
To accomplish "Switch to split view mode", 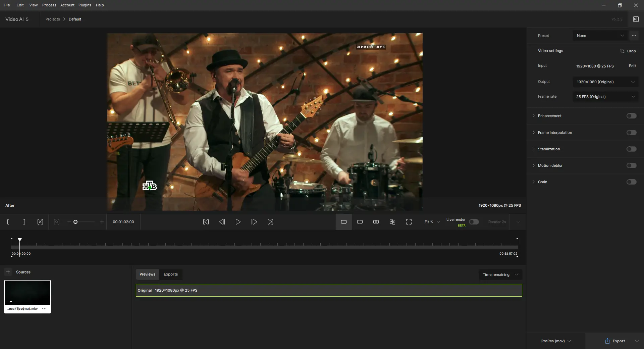I will tap(360, 222).
